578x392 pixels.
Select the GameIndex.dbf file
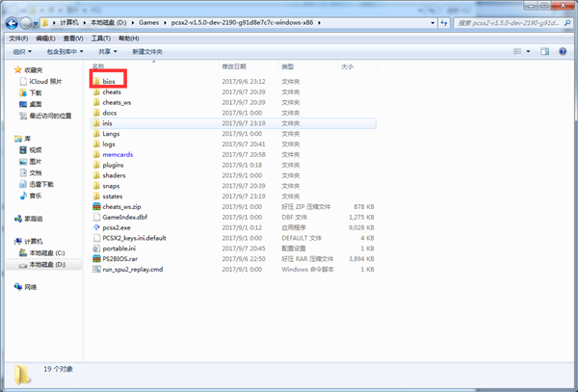pos(120,217)
